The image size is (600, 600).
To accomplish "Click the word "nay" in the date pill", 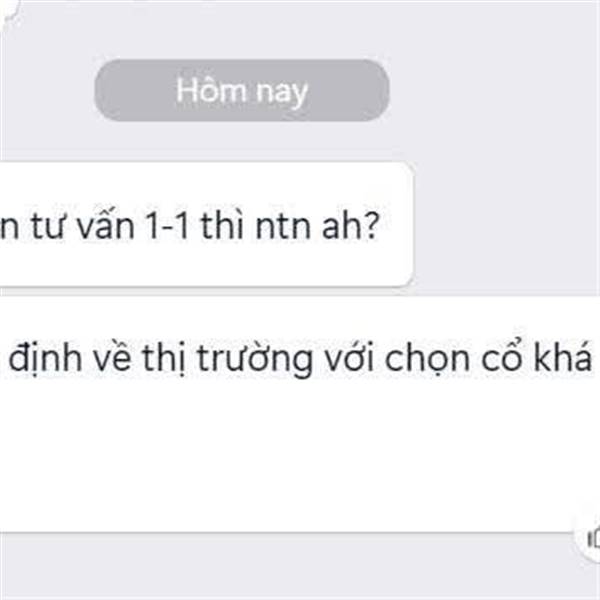I will pyautogui.click(x=282, y=93).
